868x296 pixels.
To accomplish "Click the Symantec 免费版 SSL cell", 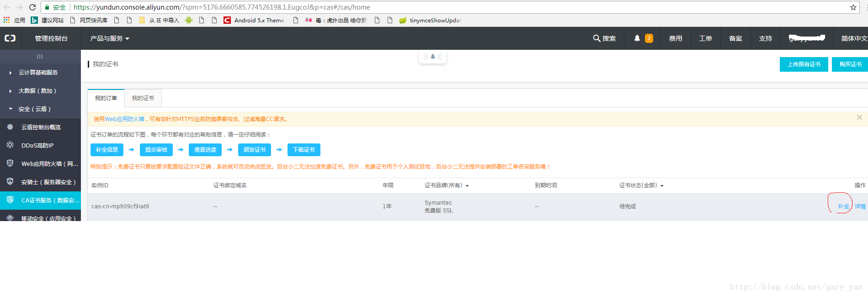I will [x=438, y=206].
